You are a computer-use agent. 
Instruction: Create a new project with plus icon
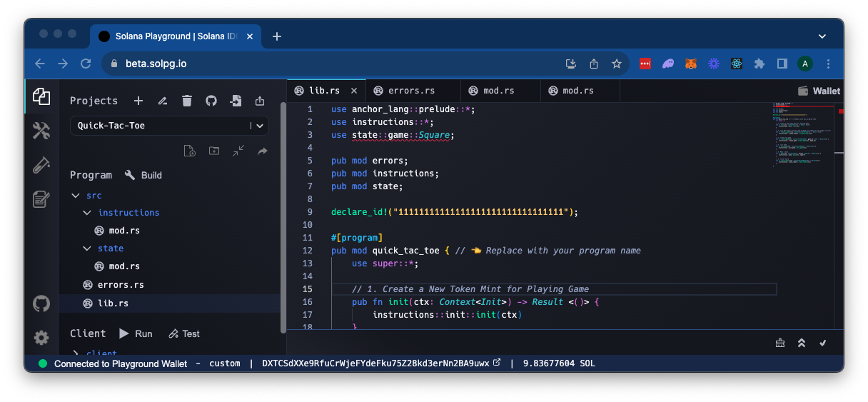138,101
